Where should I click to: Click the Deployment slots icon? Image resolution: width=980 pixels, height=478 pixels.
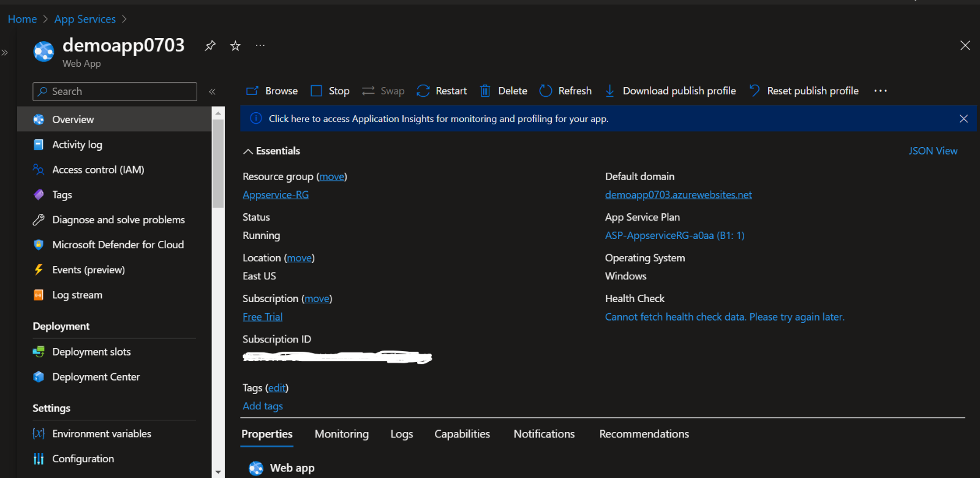point(39,352)
